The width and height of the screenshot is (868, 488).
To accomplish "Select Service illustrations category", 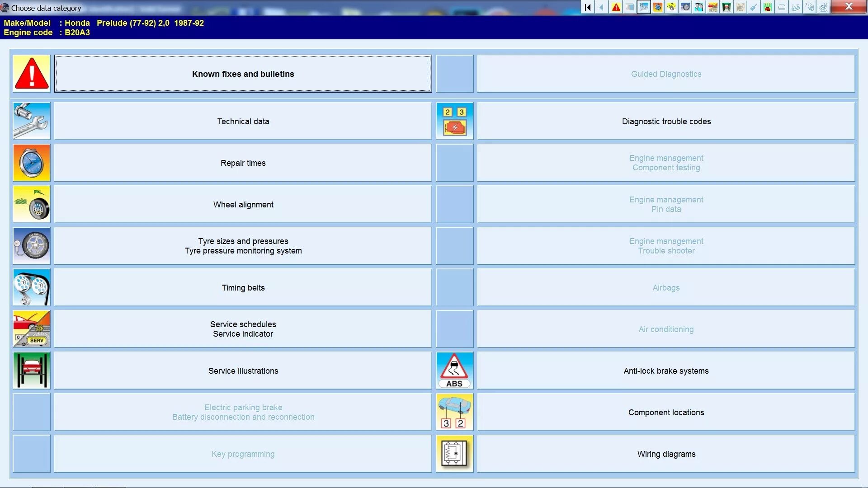I will [x=243, y=371].
